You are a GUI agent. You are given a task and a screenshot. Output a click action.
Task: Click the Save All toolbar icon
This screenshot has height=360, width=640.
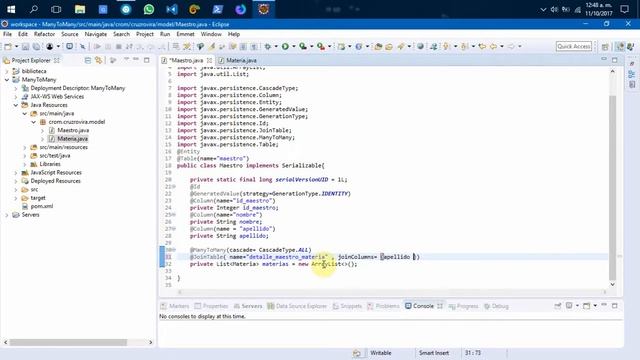[x=36, y=47]
